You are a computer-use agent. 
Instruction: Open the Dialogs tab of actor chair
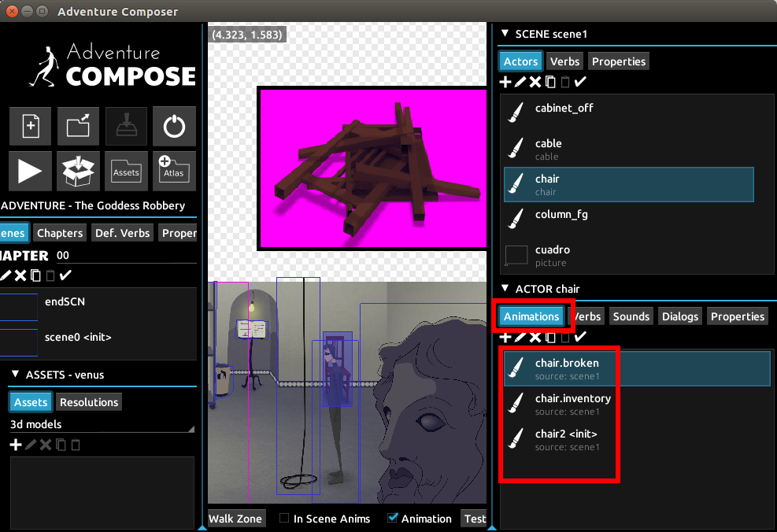click(x=680, y=316)
